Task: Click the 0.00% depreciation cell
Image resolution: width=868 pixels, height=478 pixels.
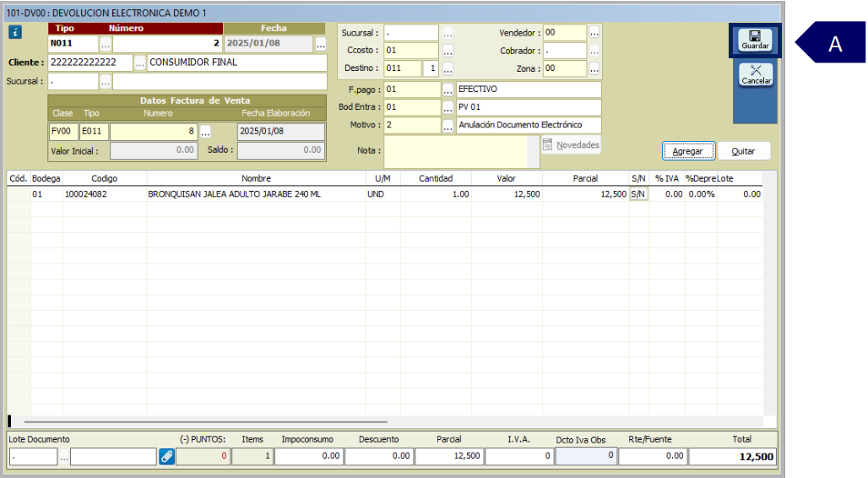Action: [702, 194]
